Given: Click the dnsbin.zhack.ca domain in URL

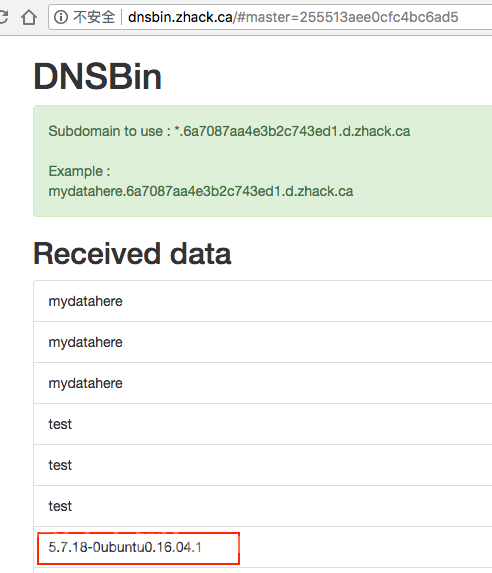Looking at the screenshot, I should [x=180, y=17].
